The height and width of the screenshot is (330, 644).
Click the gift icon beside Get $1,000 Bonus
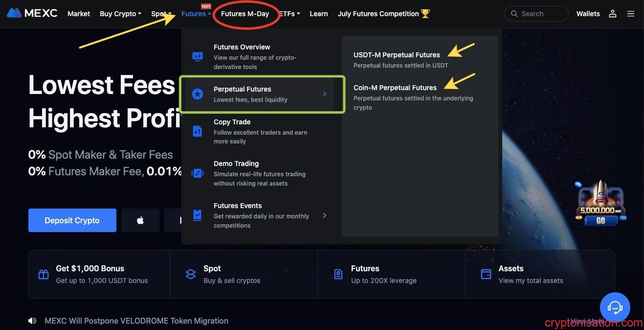pos(44,274)
